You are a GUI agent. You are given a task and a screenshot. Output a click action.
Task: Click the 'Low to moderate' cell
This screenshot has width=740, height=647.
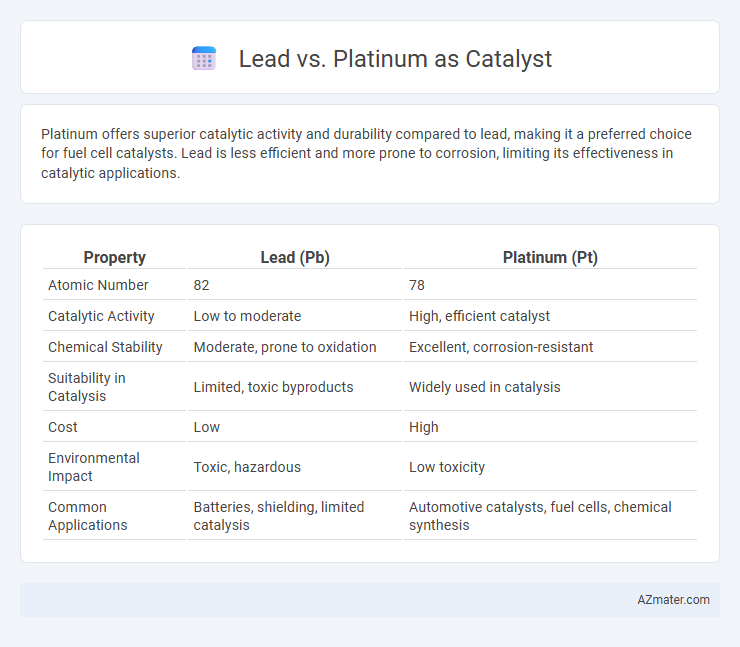[x=247, y=316]
